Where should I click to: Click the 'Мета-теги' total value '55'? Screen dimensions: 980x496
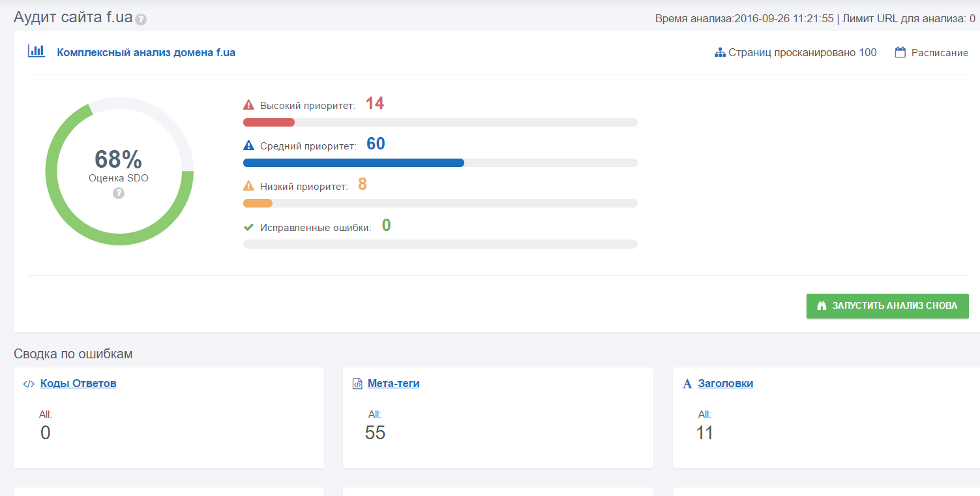[x=376, y=433]
